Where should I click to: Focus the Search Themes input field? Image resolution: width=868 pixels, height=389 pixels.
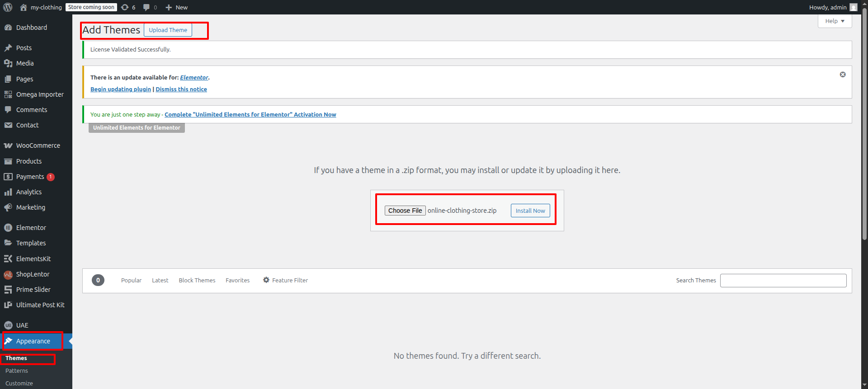pyautogui.click(x=783, y=281)
